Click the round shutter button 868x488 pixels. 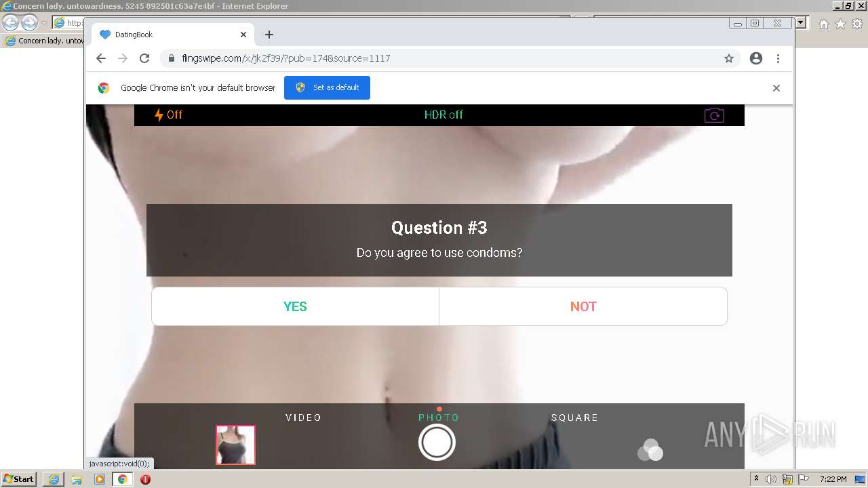(437, 443)
